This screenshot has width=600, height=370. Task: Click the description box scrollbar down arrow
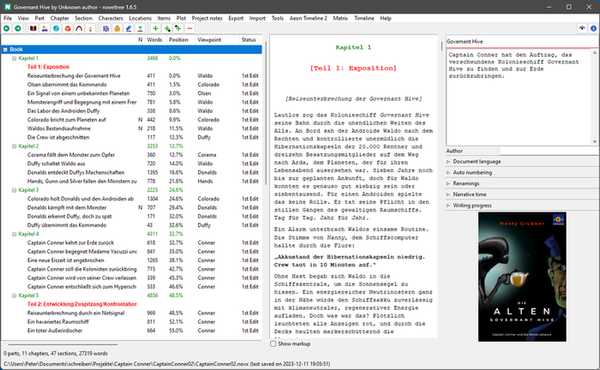595,142
